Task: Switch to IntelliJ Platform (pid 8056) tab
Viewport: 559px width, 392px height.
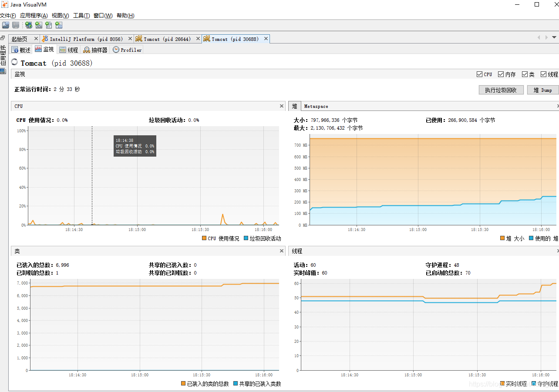Action: pos(86,39)
